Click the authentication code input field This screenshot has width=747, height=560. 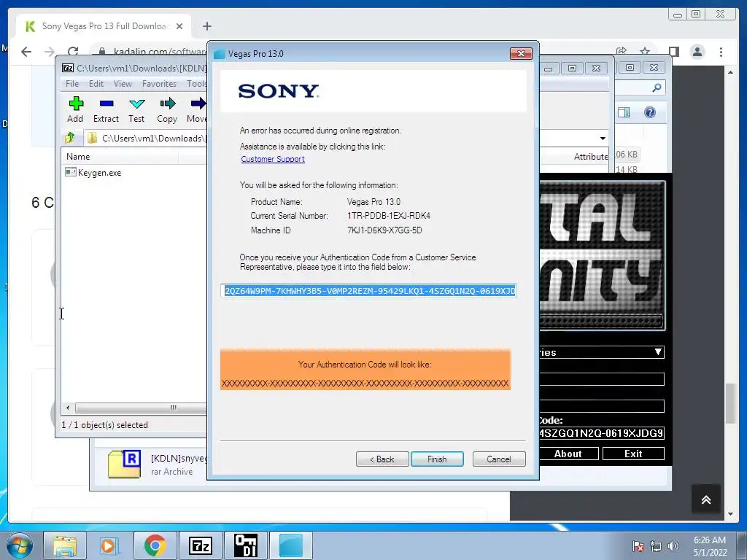pyautogui.click(x=368, y=291)
